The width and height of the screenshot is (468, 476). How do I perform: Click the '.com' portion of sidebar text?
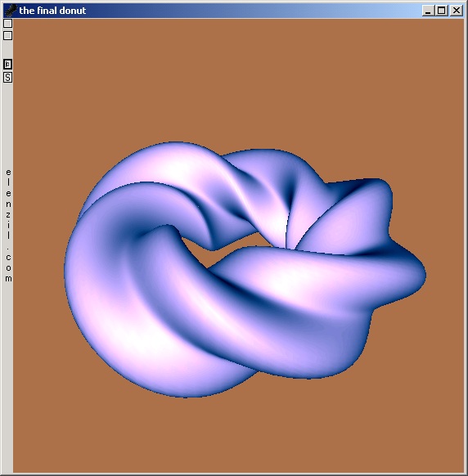(x=8, y=265)
